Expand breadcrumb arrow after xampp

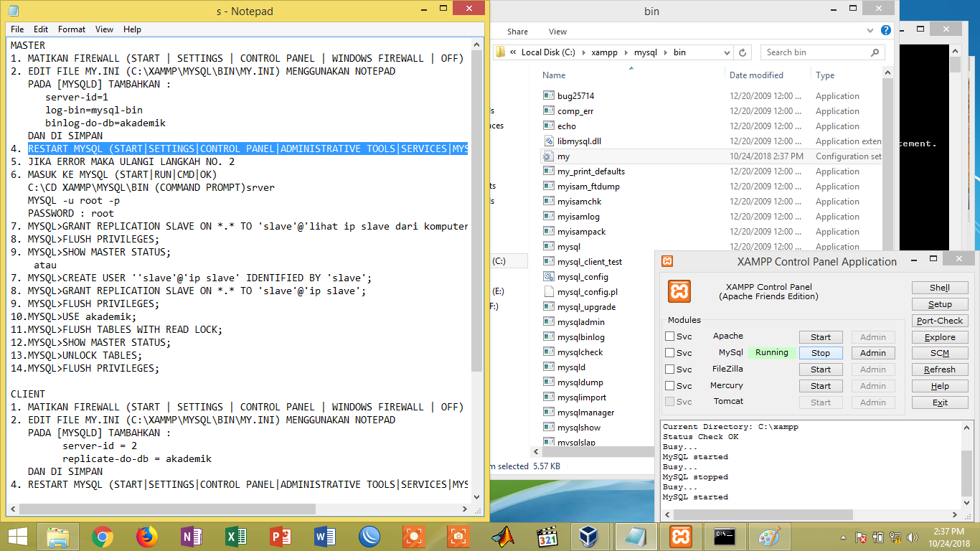626,52
